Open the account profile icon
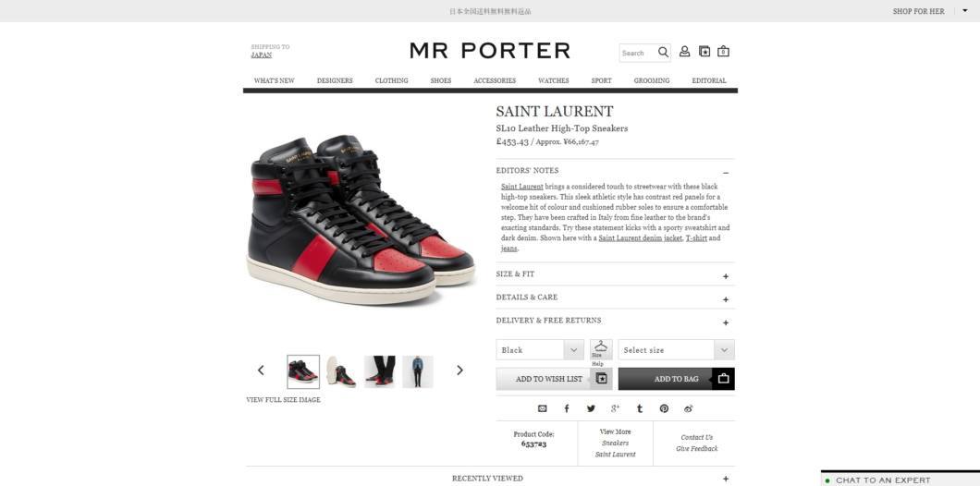The height and width of the screenshot is (486, 980). (684, 52)
